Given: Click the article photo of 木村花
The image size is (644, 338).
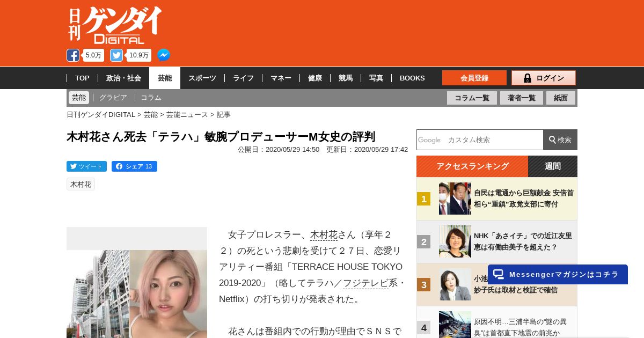Looking at the screenshot, I should tap(137, 293).
